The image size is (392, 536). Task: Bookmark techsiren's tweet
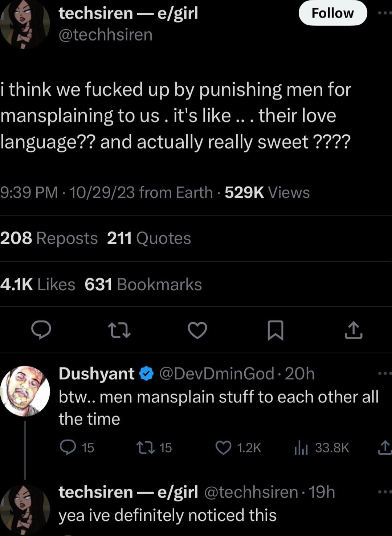275,330
